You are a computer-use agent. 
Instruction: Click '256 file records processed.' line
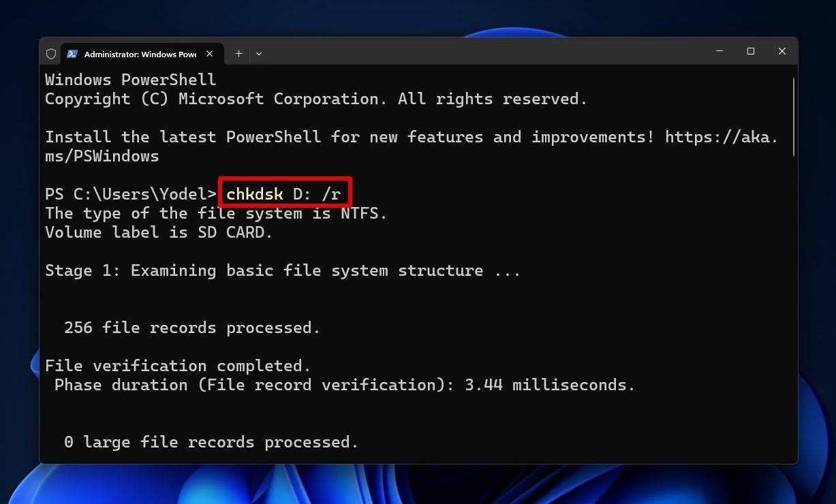point(192,328)
